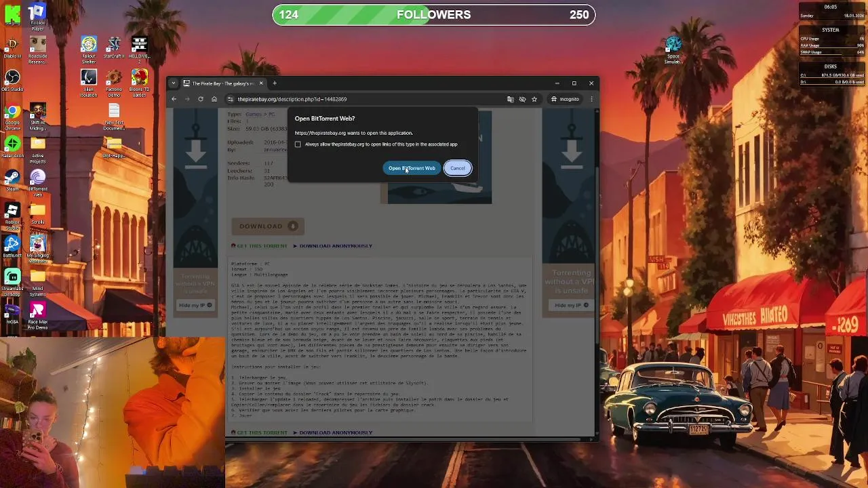The height and width of the screenshot is (488, 868).
Task: Open the Roblox Studio desktop icon
Action: pos(12,216)
